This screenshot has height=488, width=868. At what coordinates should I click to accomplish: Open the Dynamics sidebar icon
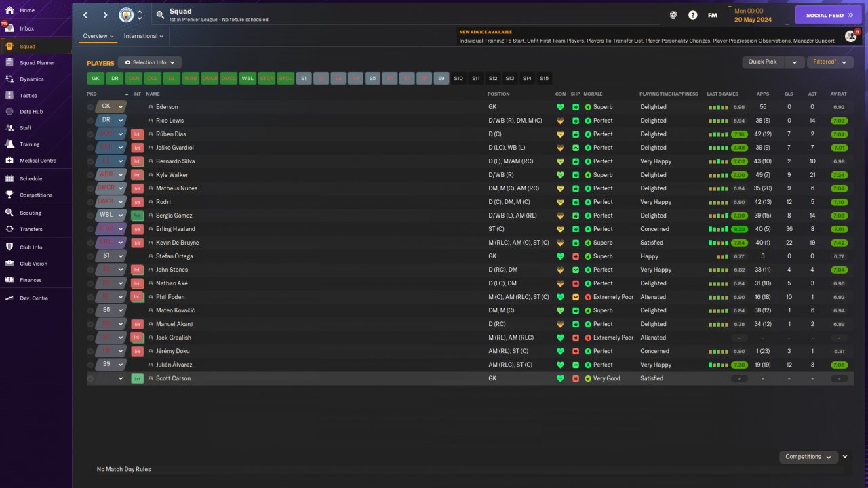[9, 79]
